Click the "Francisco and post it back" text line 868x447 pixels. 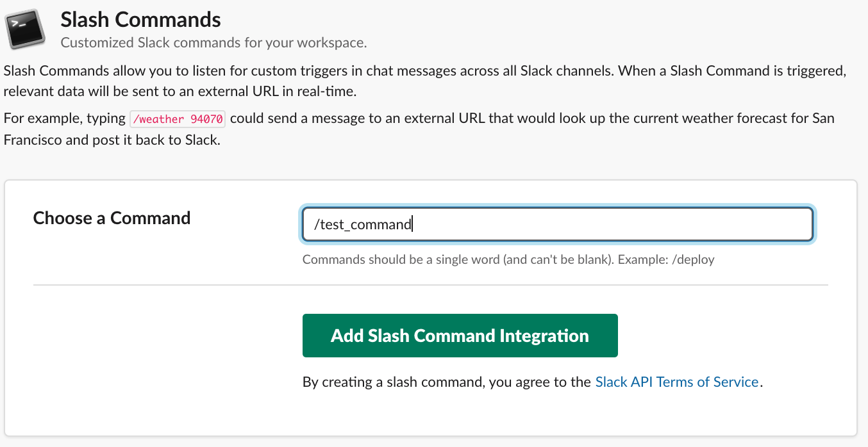click(112, 140)
